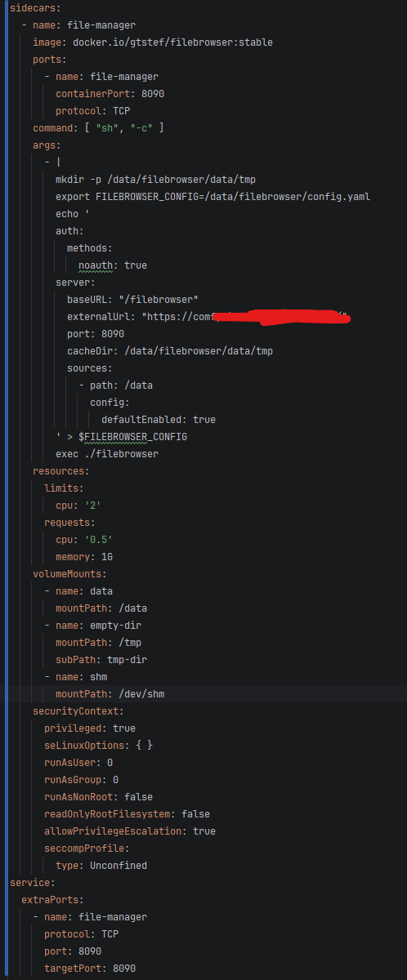Click the 'runAsNonRoot: false' line

pyautogui.click(x=98, y=797)
